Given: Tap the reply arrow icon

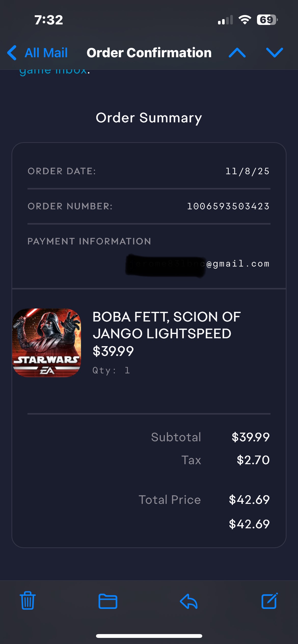Looking at the screenshot, I should [189, 601].
